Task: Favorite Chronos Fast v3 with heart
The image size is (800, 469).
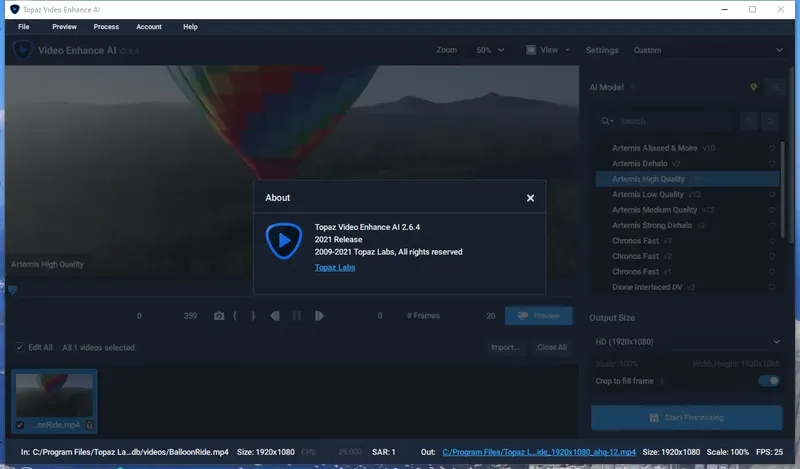Action: pyautogui.click(x=772, y=241)
